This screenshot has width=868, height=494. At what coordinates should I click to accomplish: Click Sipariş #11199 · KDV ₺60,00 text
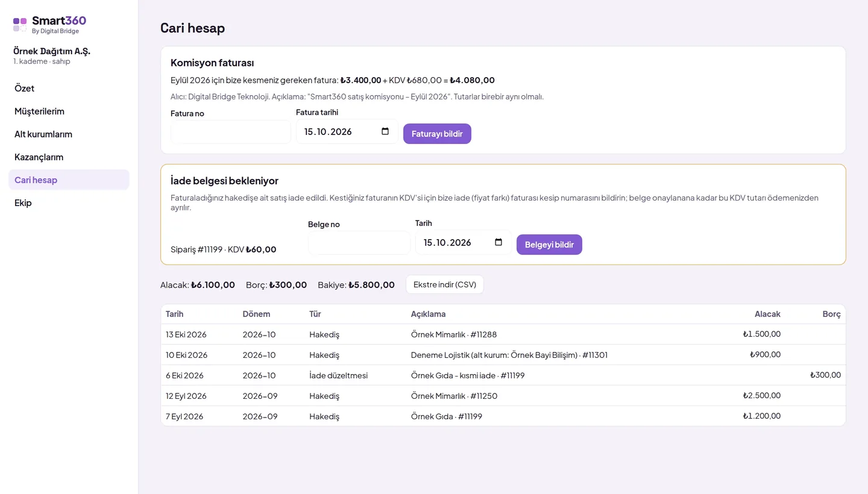point(224,249)
